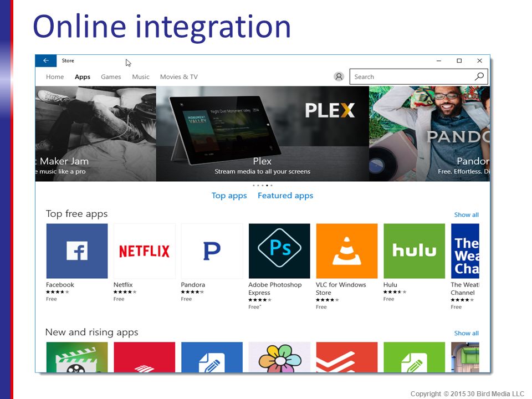The height and width of the screenshot is (399, 532).
Task: Open the green document pencil app tile
Action: [415, 357]
